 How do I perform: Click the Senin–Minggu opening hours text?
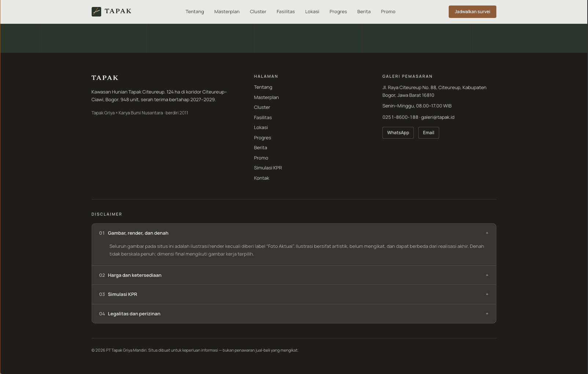point(417,106)
